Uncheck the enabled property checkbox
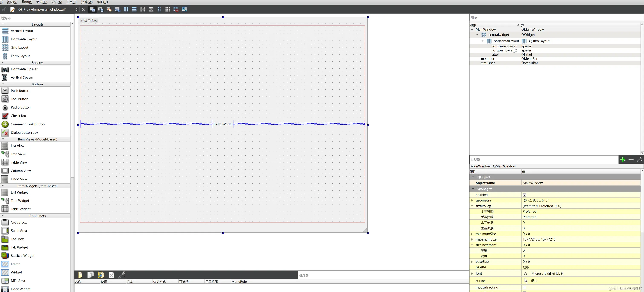This screenshot has height=292, width=644. click(x=525, y=195)
